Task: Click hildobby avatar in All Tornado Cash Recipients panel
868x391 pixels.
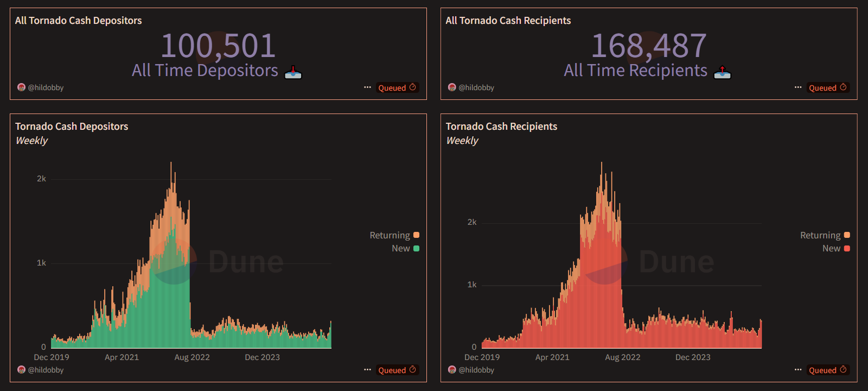Action: (x=452, y=87)
